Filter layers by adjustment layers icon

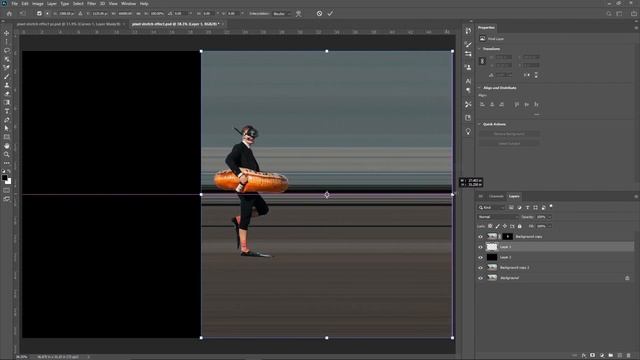[519, 207]
